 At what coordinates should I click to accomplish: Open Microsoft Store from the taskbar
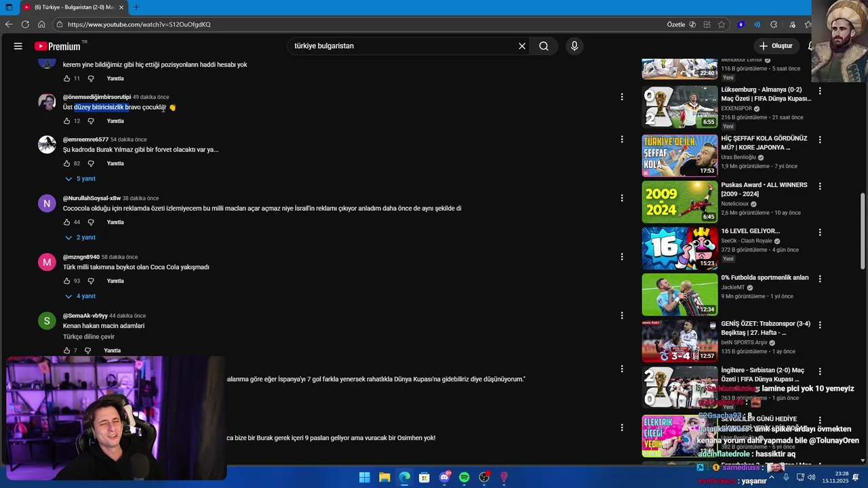coord(425,477)
